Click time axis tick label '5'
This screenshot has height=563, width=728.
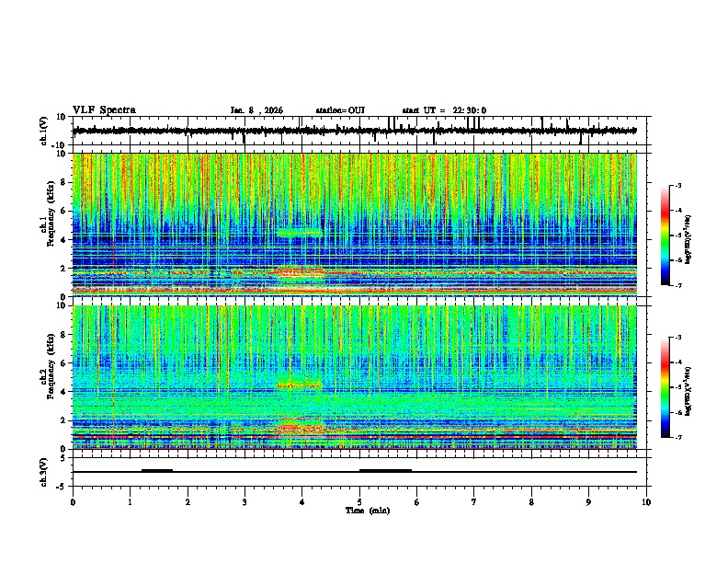[x=359, y=502]
